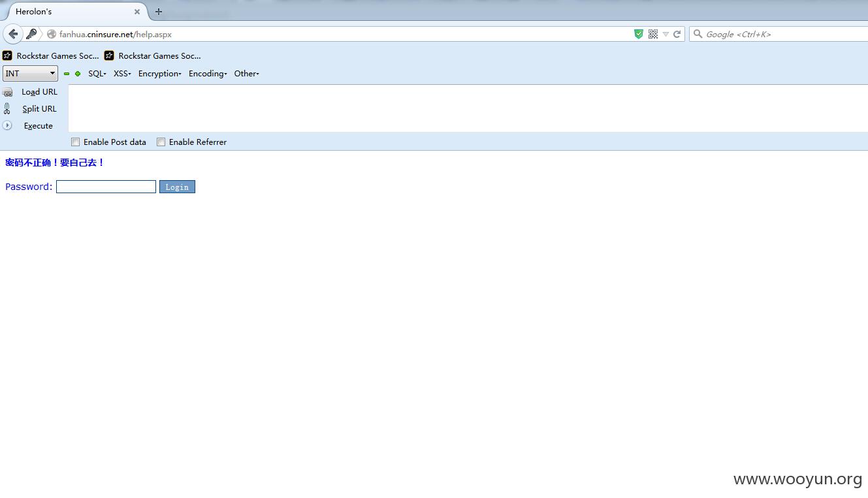Viewport: 868px width, 498px height.
Task: Click the Login button
Action: pyautogui.click(x=177, y=187)
